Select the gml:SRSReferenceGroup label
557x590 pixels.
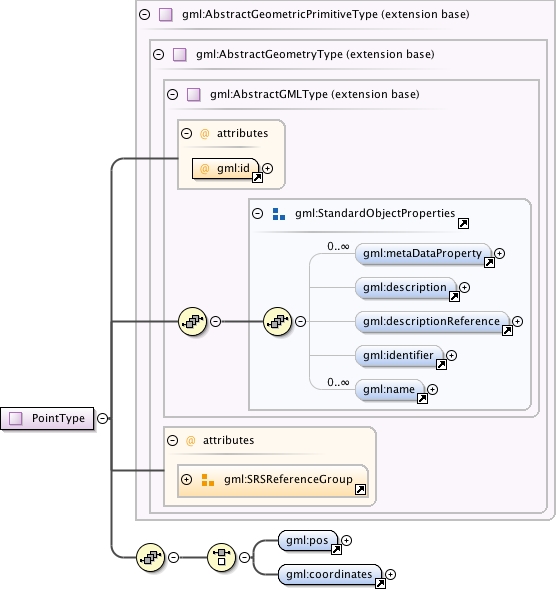(x=288, y=479)
